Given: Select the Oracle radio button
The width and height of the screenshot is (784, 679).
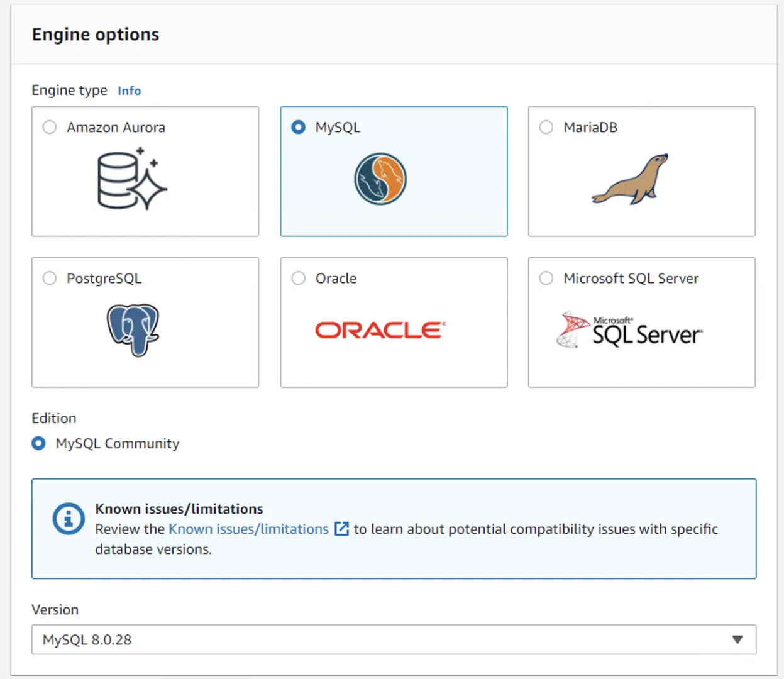Looking at the screenshot, I should 299,278.
